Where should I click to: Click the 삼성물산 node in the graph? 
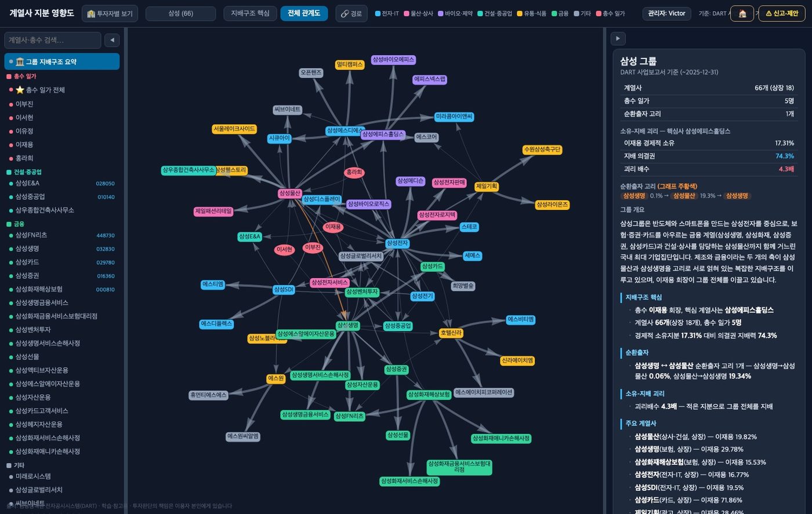click(290, 194)
